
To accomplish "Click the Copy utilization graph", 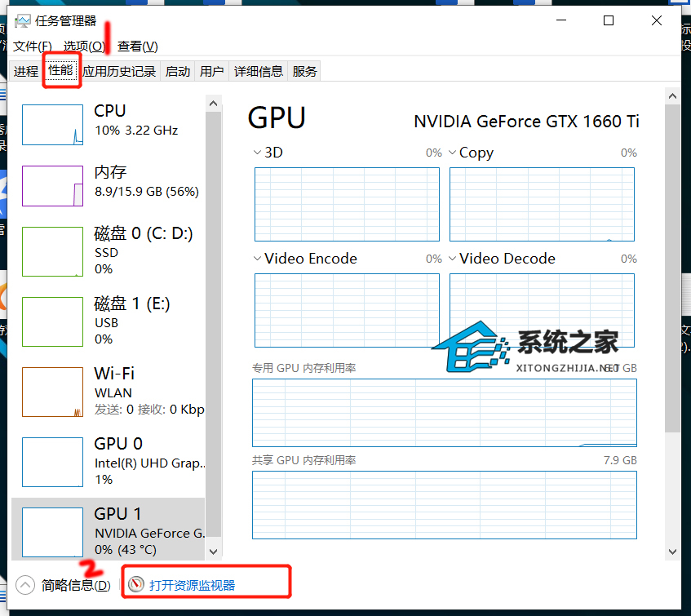I will (542, 204).
